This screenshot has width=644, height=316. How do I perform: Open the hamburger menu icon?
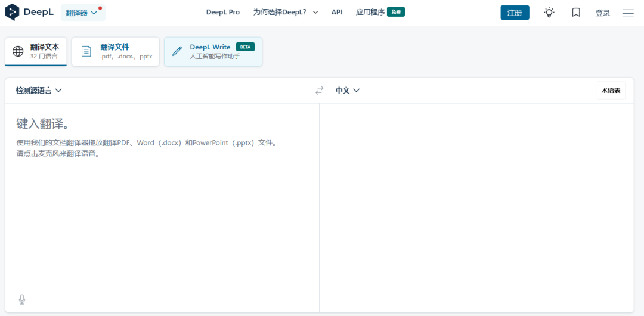pyautogui.click(x=628, y=13)
